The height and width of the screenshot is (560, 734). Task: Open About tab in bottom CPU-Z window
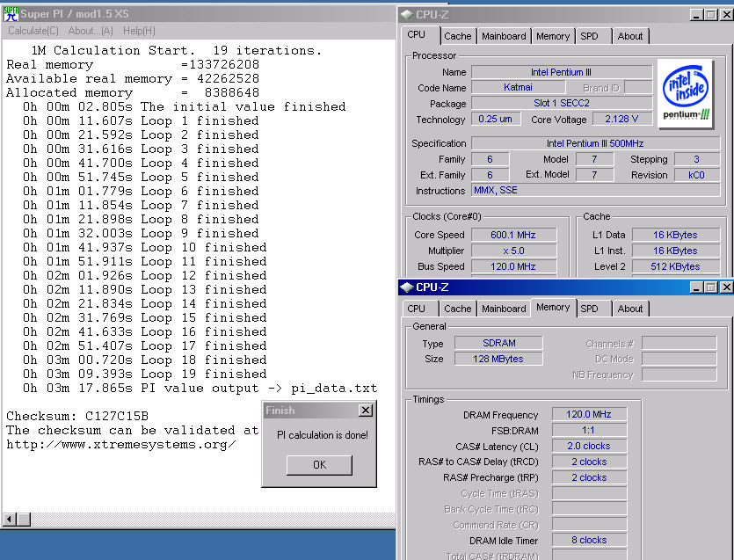click(630, 309)
